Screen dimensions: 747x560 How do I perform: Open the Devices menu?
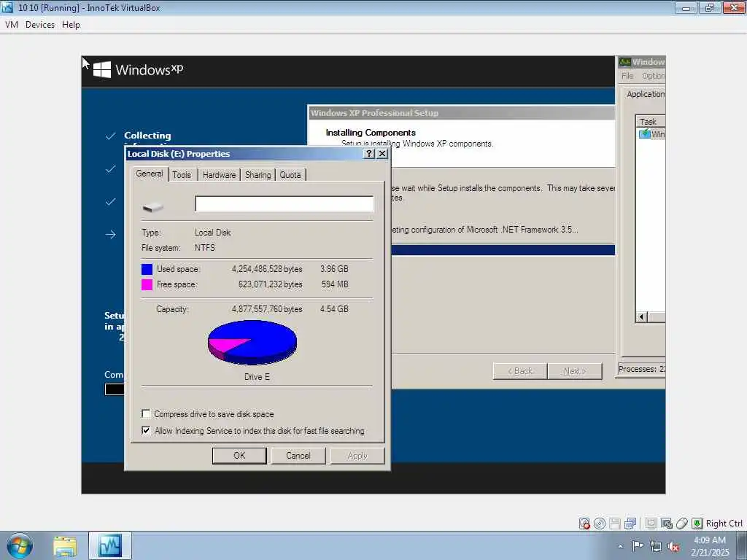pos(40,25)
